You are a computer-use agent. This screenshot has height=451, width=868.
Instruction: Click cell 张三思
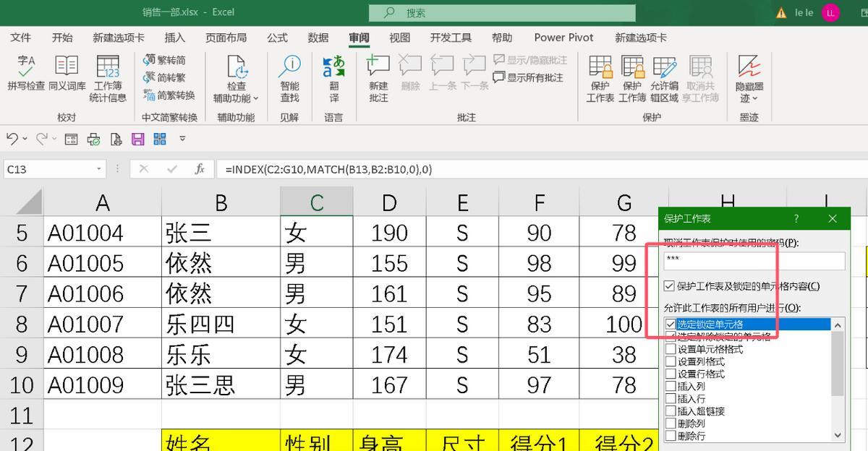[x=221, y=385]
